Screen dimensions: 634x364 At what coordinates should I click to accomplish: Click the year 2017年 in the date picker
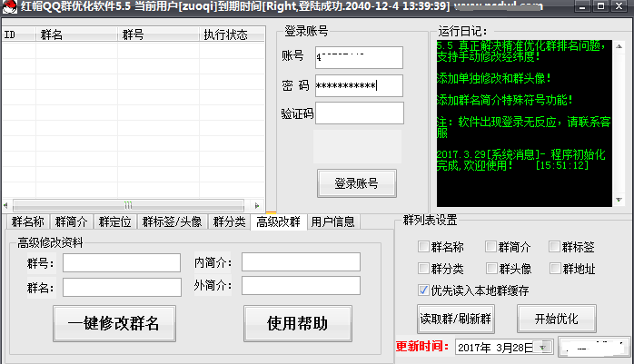tap(475, 348)
